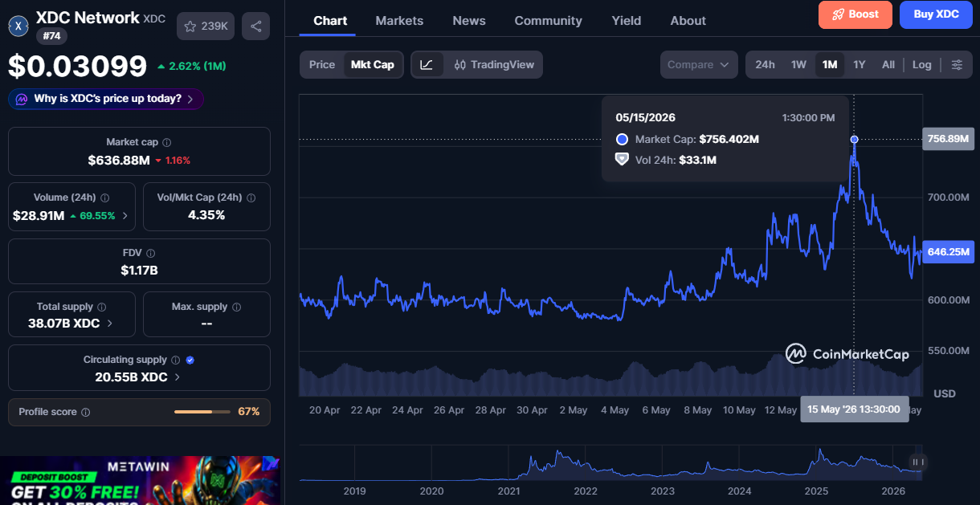The width and height of the screenshot is (980, 505).
Task: Click the AI icon beside price question
Action: (21, 99)
